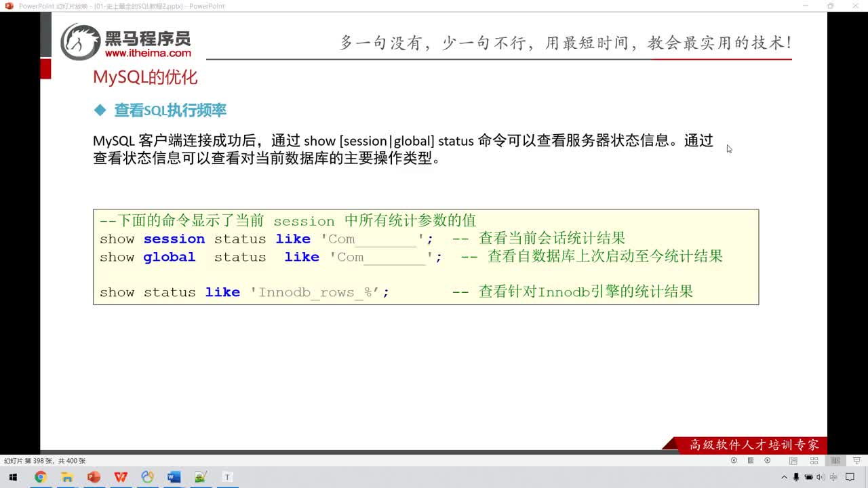Click the slide counter '幻灯片 第 398 张，共 400 张'
This screenshot has width=868, height=488.
pyautogui.click(x=45, y=461)
